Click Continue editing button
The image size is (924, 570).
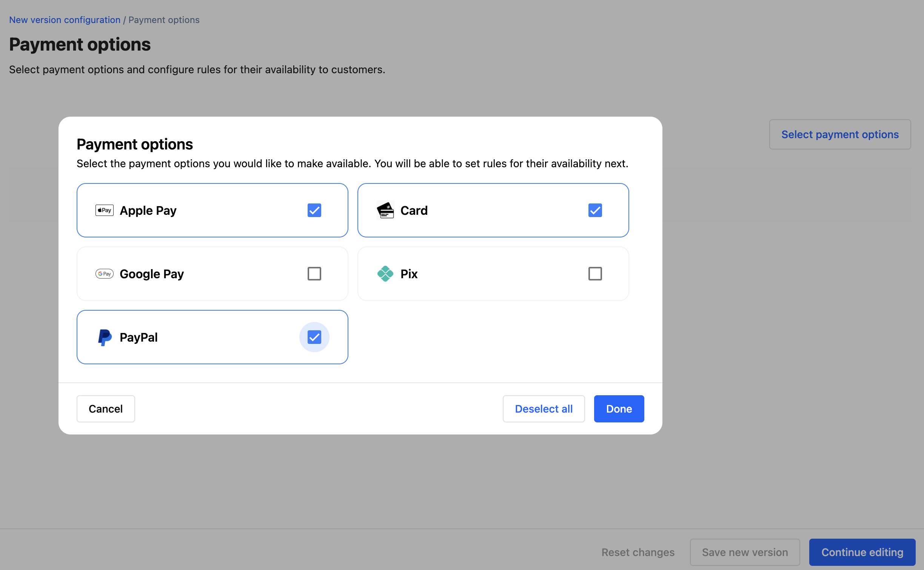click(862, 552)
